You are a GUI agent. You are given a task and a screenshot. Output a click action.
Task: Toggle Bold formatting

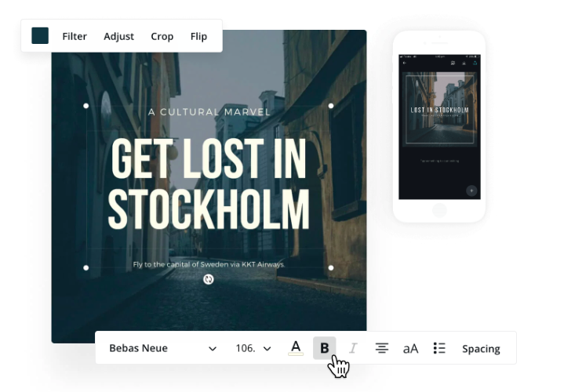325,348
